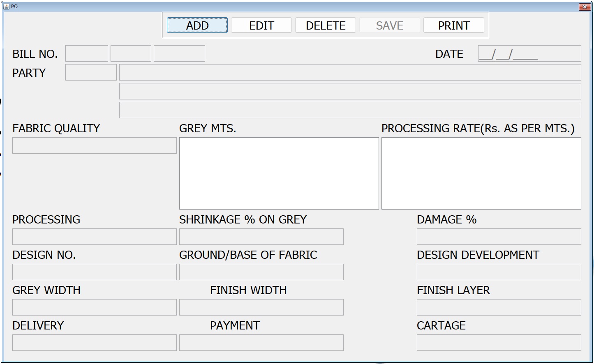Viewport: 594px width, 364px height.
Task: Select the third BILL NO. field
Action: [x=179, y=54]
